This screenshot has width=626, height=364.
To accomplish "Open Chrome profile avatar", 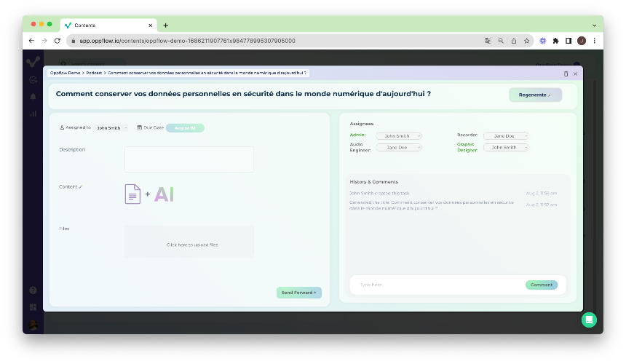I will (582, 41).
